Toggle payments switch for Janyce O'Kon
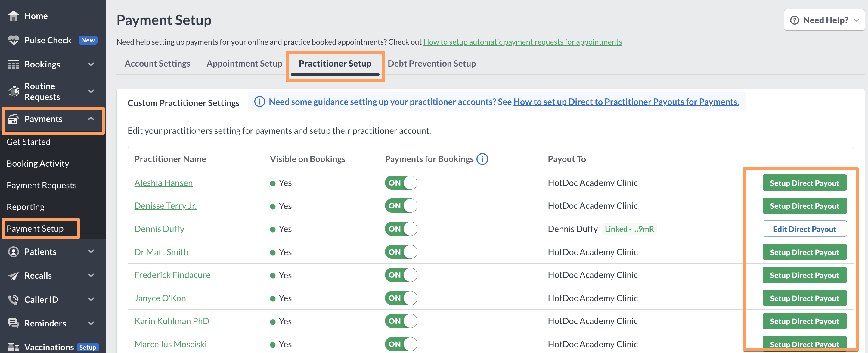This screenshot has width=868, height=353. click(401, 298)
